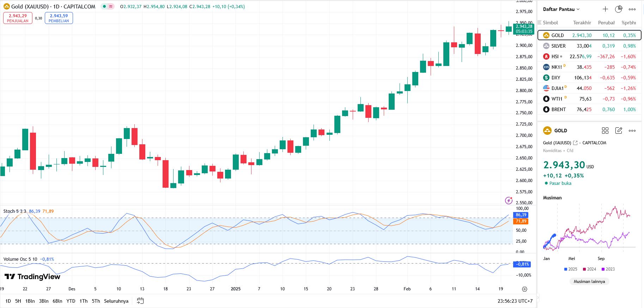Click the chart settings gear icon
This screenshot has height=308, width=644.
click(524, 289)
